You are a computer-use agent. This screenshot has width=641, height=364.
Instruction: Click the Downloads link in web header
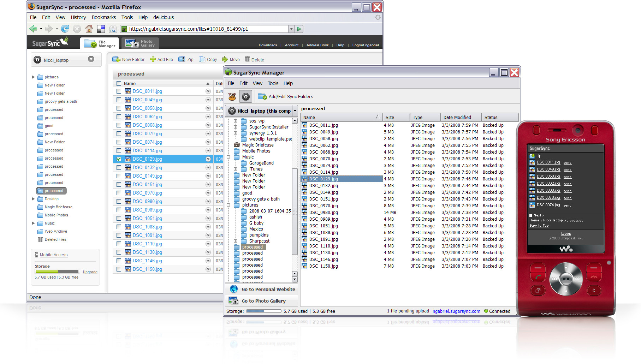point(268,45)
